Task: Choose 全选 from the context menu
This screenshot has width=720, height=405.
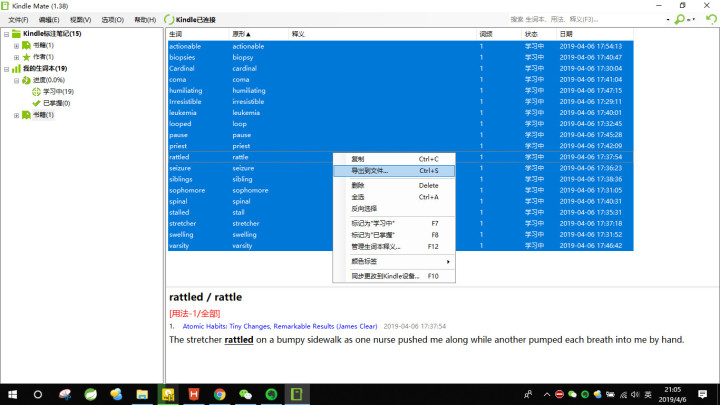Action: point(394,197)
